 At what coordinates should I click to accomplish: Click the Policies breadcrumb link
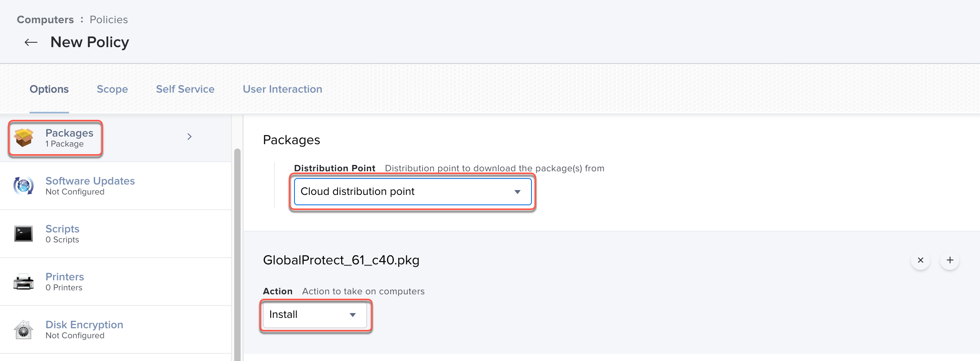click(x=109, y=20)
